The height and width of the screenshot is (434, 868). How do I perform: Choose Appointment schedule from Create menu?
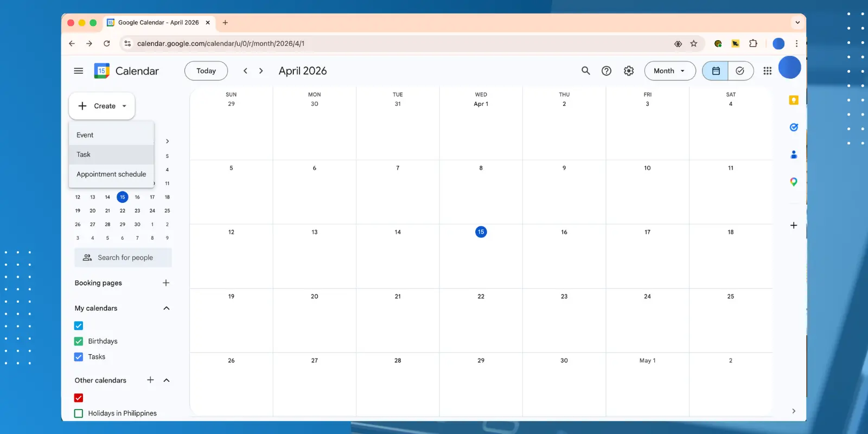tap(111, 174)
